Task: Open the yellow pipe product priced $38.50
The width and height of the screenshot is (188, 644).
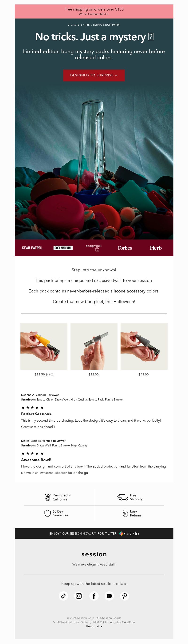Action: [44, 346]
